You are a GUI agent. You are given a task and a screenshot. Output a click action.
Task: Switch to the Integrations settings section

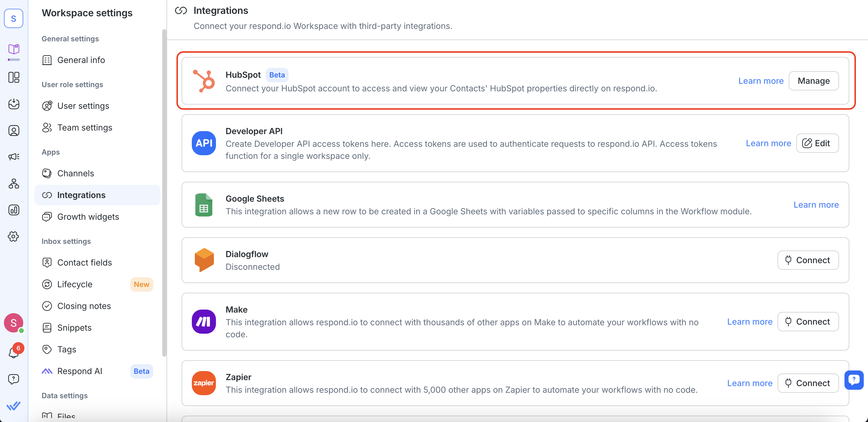(x=81, y=195)
